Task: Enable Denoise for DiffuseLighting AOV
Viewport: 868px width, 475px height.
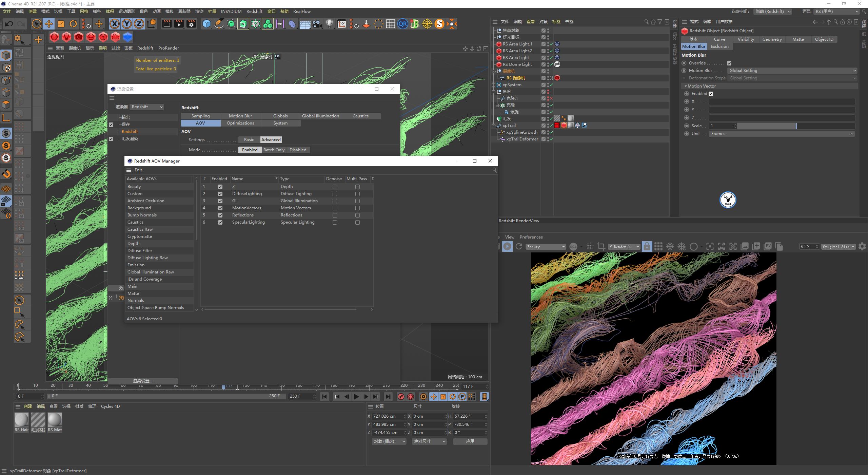Action: [335, 194]
